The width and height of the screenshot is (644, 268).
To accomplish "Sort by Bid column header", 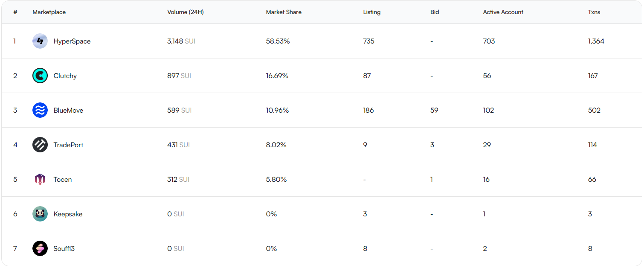I will click(435, 12).
